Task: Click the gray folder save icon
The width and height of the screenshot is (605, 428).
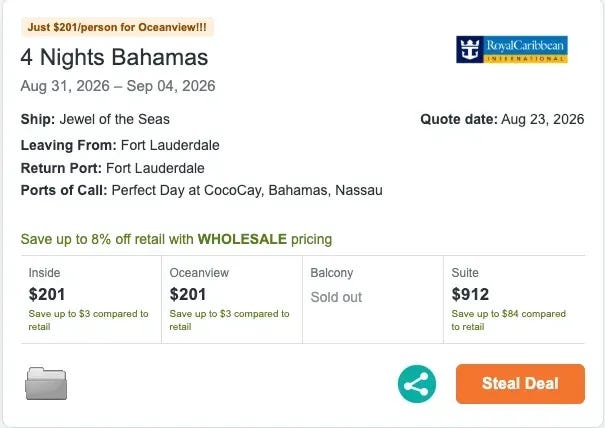Action: pos(46,384)
